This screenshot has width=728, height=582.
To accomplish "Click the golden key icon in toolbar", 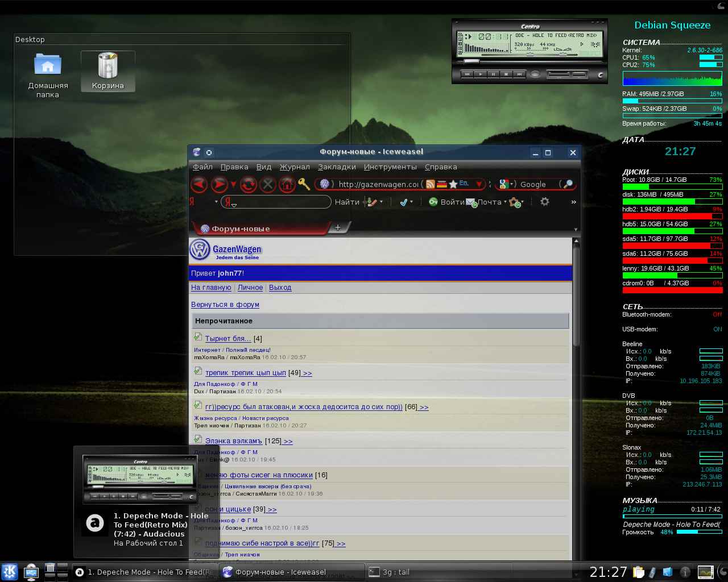I will pyautogui.click(x=304, y=184).
